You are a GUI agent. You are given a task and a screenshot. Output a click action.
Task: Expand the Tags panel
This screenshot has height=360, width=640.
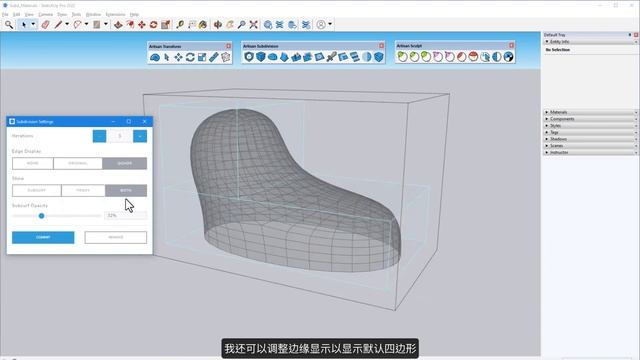(547, 132)
